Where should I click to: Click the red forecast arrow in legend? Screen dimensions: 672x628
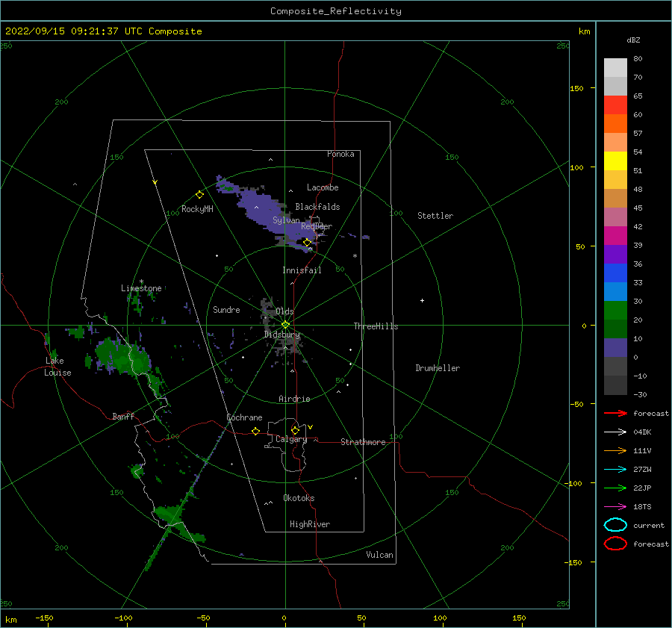pos(615,413)
